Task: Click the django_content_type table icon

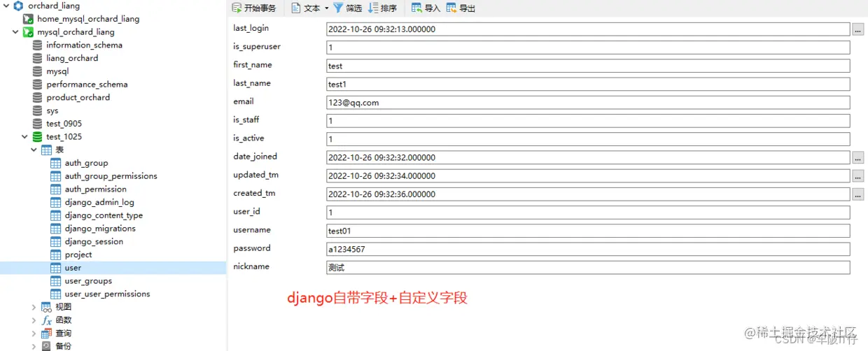Action: pyautogui.click(x=56, y=215)
